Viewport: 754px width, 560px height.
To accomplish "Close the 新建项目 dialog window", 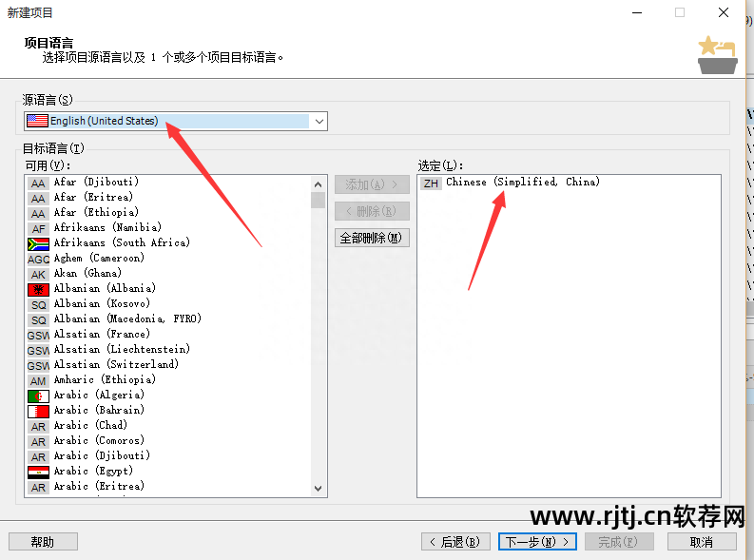I will coord(724,12).
